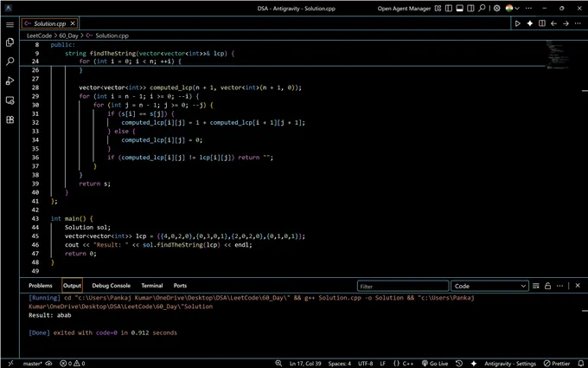The width and height of the screenshot is (588, 368).
Task: Open the profile flag avatar dropdown
Action: [512, 9]
